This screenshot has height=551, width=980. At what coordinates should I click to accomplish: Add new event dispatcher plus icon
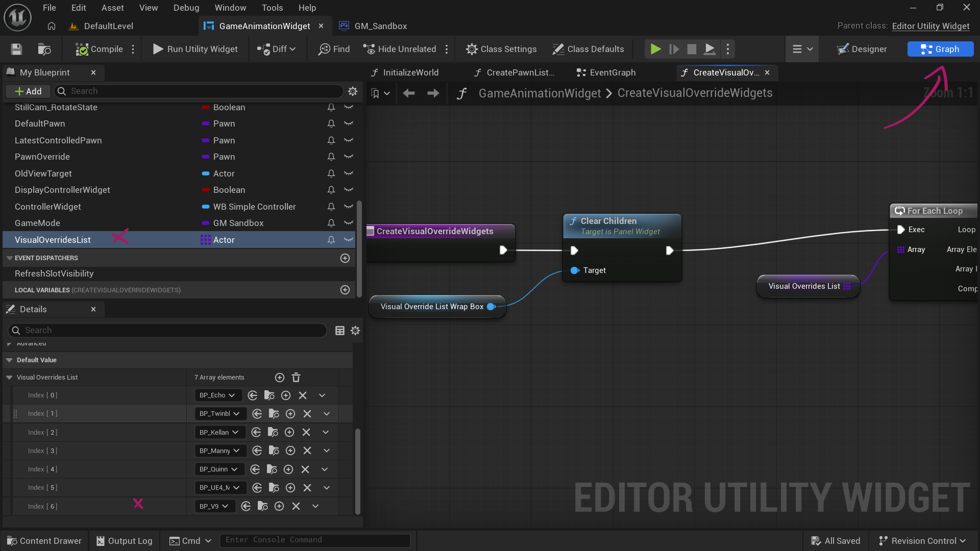[x=345, y=258]
